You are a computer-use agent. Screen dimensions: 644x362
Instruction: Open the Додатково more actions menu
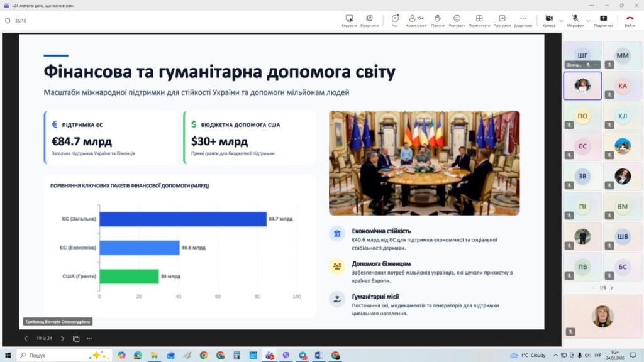523,20
